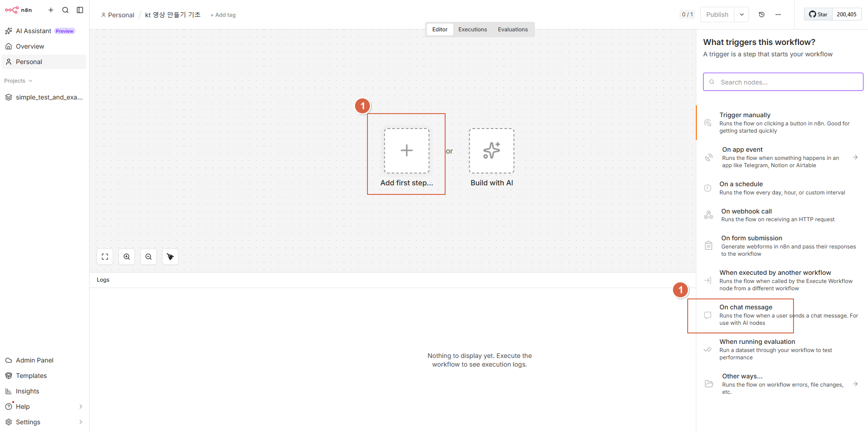This screenshot has width=868, height=432.
Task: Click the plus icon to create new
Action: 51,10
